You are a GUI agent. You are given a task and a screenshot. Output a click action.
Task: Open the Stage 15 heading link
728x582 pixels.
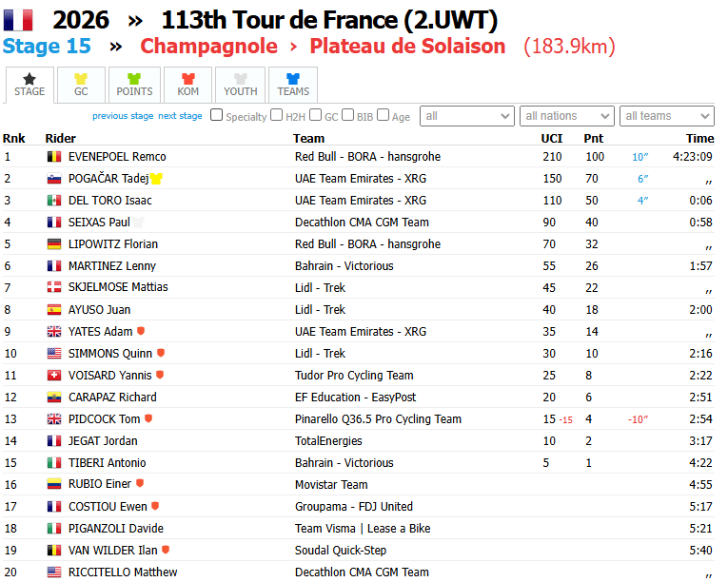tap(47, 47)
